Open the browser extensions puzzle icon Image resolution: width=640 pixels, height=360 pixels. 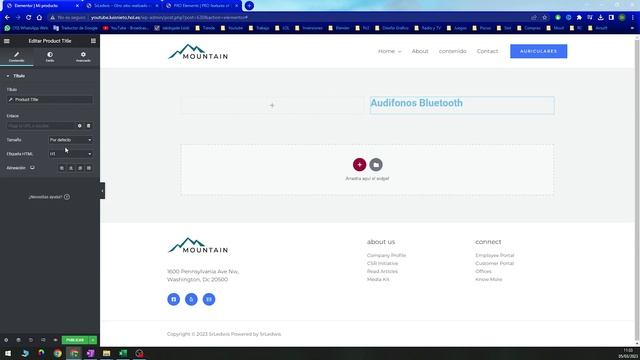click(579, 18)
